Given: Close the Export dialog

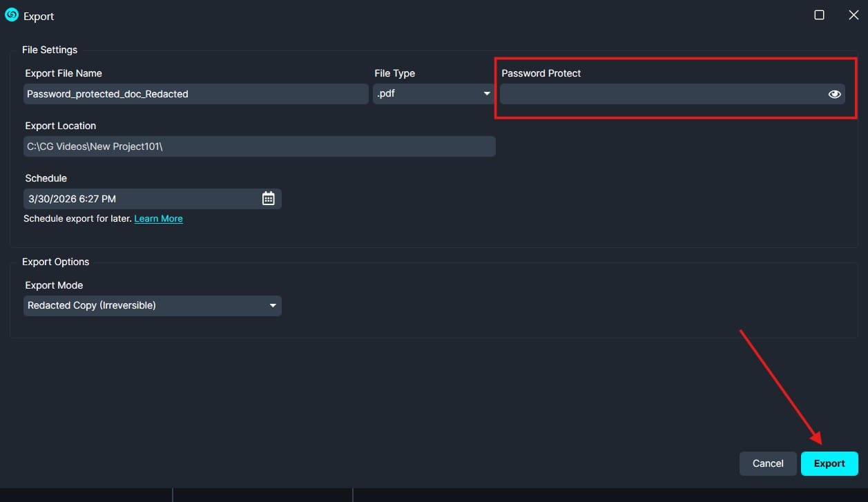Looking at the screenshot, I should [x=853, y=15].
